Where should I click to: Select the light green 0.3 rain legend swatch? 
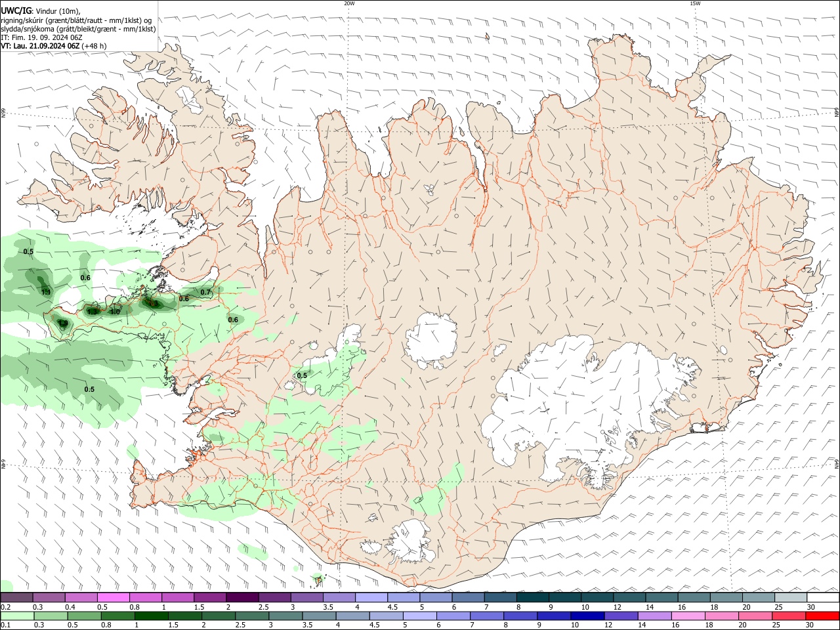[x=51, y=616]
